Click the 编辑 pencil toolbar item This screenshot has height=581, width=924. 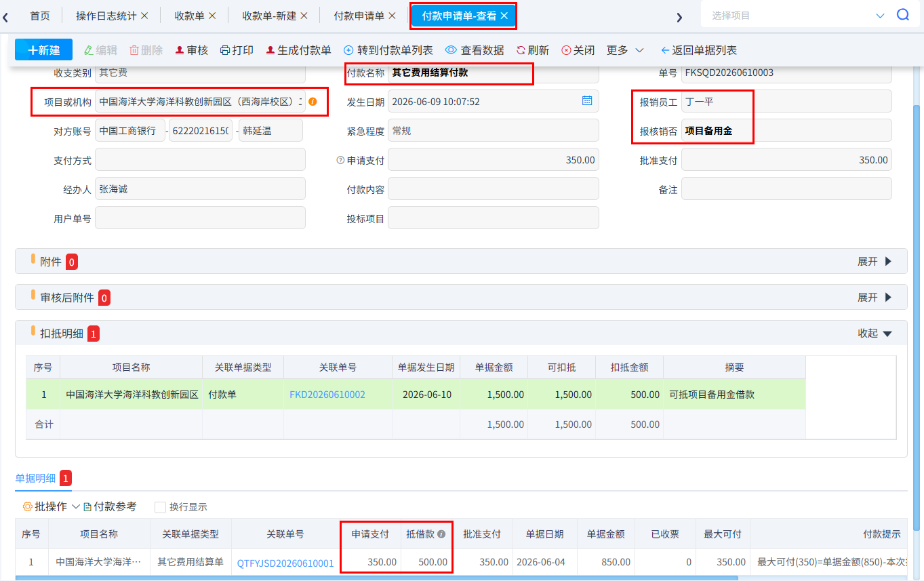coord(100,50)
